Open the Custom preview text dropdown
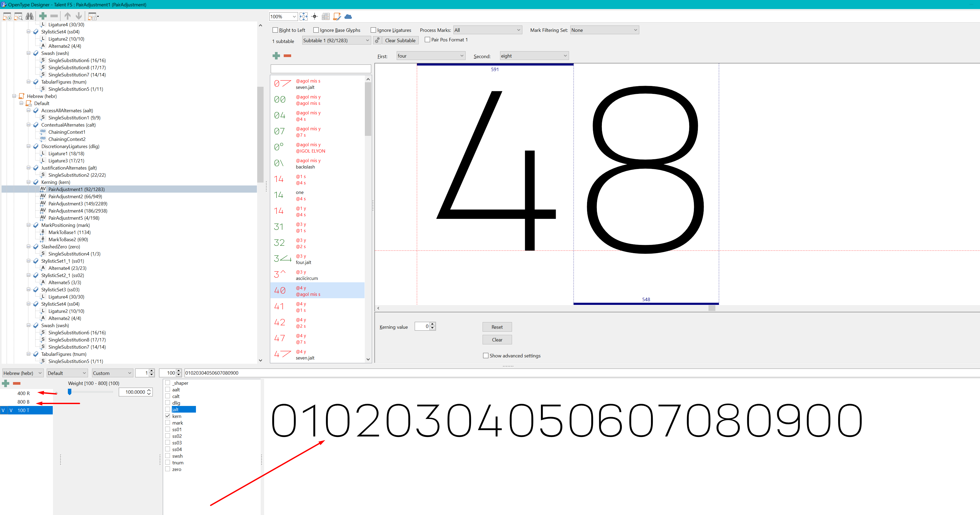This screenshot has height=515, width=980. (112, 373)
